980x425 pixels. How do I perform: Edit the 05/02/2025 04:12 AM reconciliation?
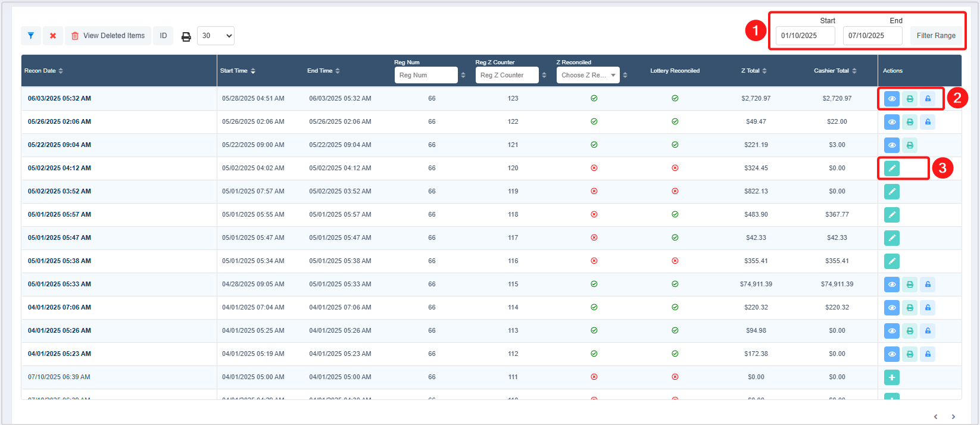(891, 168)
